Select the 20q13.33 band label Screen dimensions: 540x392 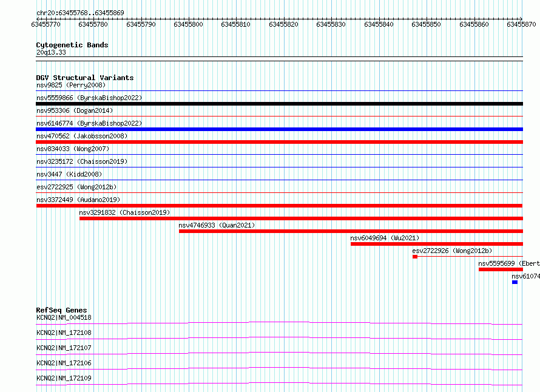(x=51, y=52)
